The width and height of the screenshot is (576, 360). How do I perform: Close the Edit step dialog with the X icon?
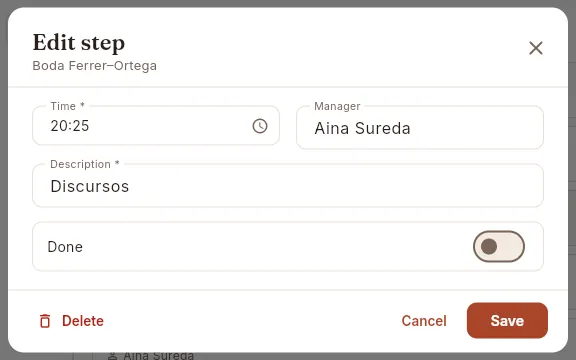coord(536,48)
